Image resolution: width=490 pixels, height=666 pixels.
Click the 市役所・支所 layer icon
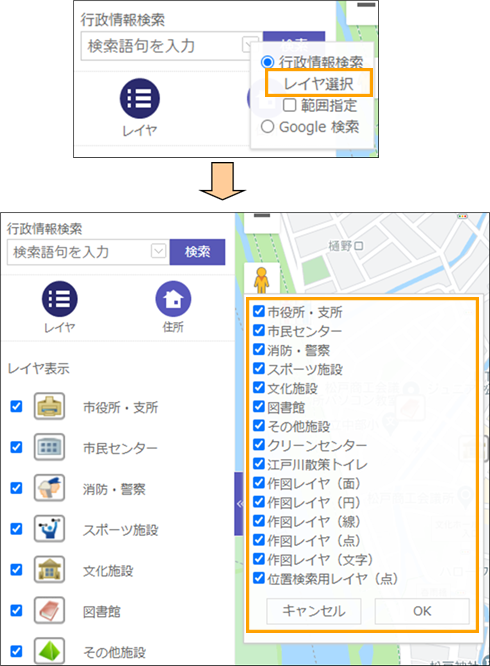[x=49, y=406]
